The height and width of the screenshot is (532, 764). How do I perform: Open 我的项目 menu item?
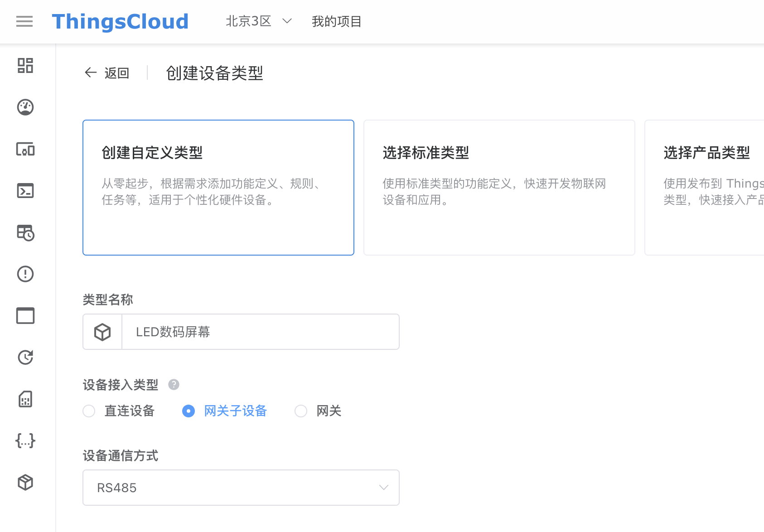pos(336,21)
